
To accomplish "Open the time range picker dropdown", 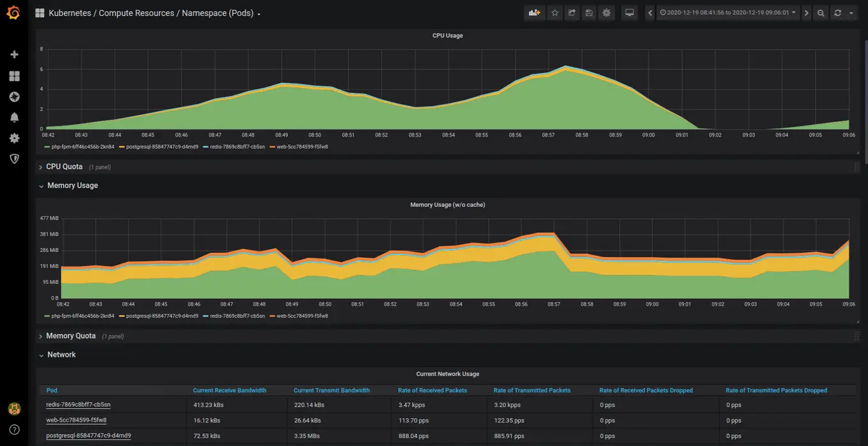I will [728, 13].
